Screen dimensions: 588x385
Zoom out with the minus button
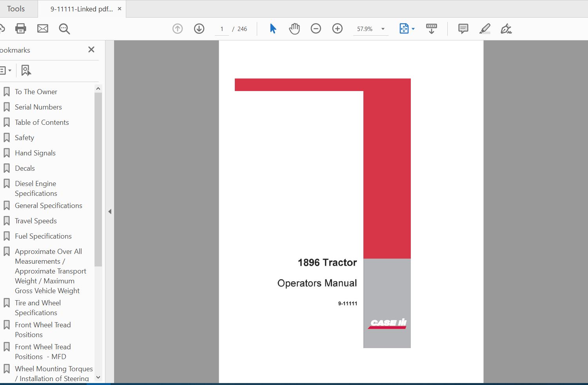(x=316, y=29)
